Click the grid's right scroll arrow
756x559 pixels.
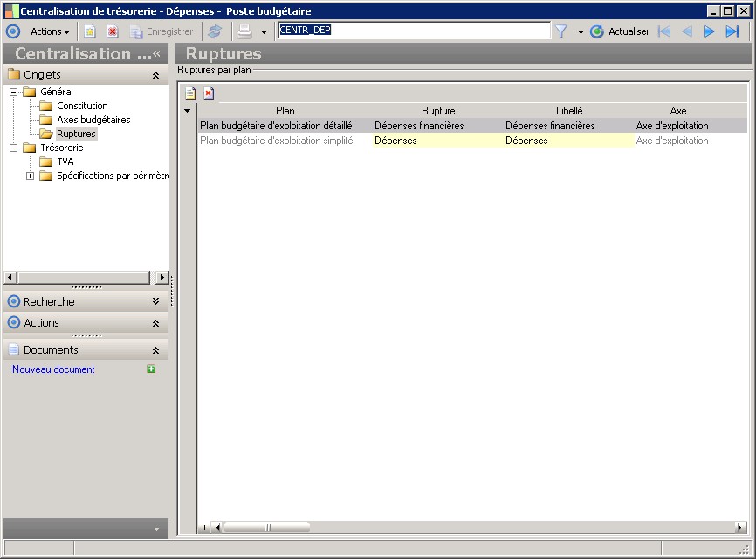pos(741,528)
